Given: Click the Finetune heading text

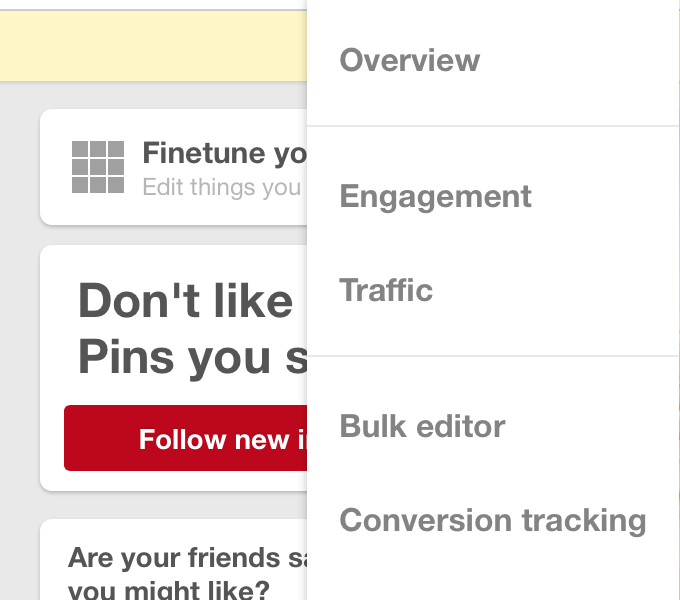Looking at the screenshot, I should tap(224, 153).
